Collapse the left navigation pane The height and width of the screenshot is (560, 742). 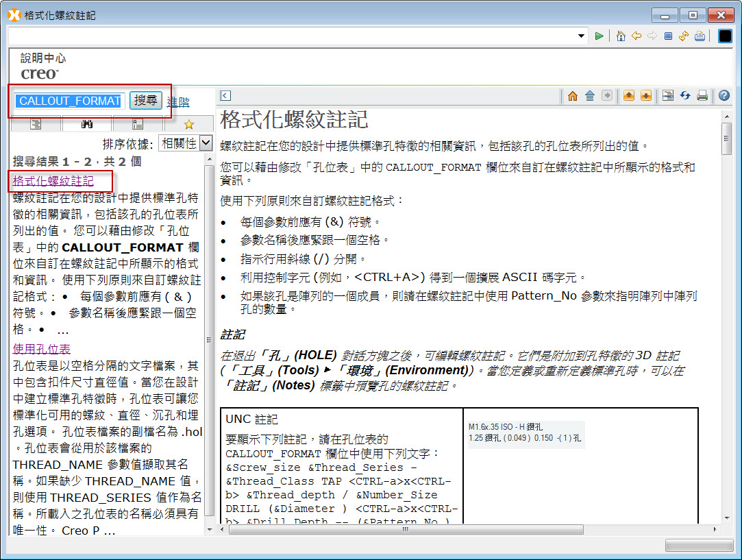click(x=225, y=95)
